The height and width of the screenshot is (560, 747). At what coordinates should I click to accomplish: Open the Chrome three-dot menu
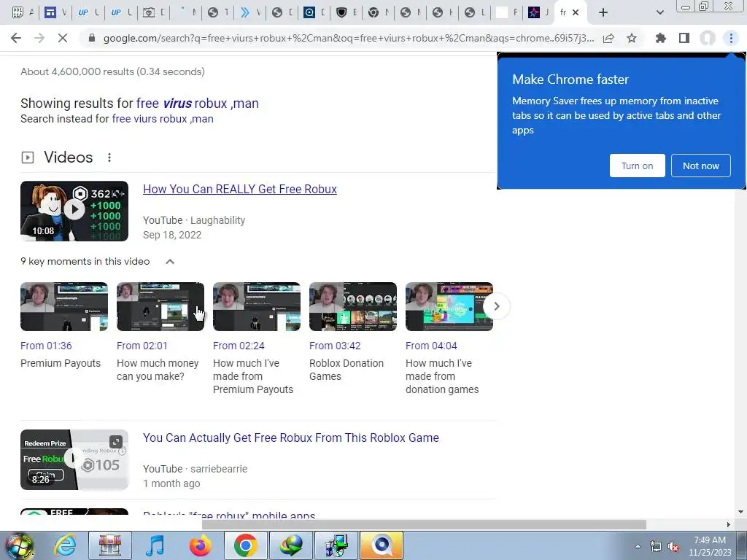coord(731,38)
